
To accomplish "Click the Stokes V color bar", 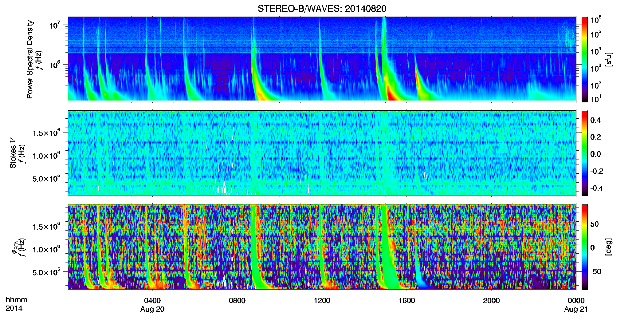I will pyautogui.click(x=584, y=153).
